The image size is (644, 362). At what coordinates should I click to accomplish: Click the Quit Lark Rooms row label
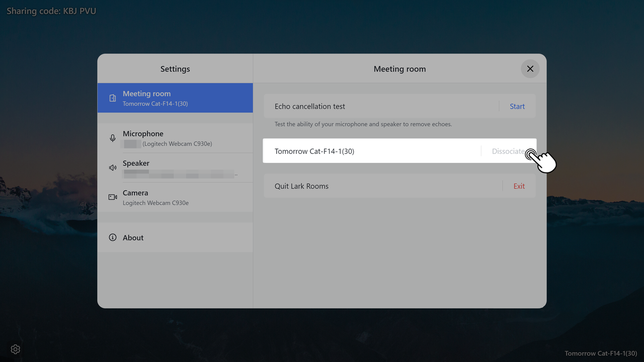[301, 186]
